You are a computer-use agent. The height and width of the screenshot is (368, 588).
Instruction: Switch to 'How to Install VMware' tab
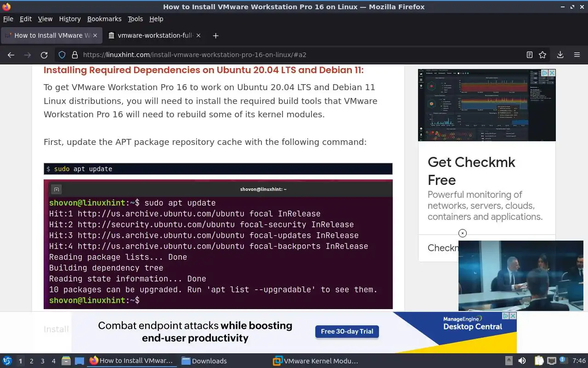point(51,35)
